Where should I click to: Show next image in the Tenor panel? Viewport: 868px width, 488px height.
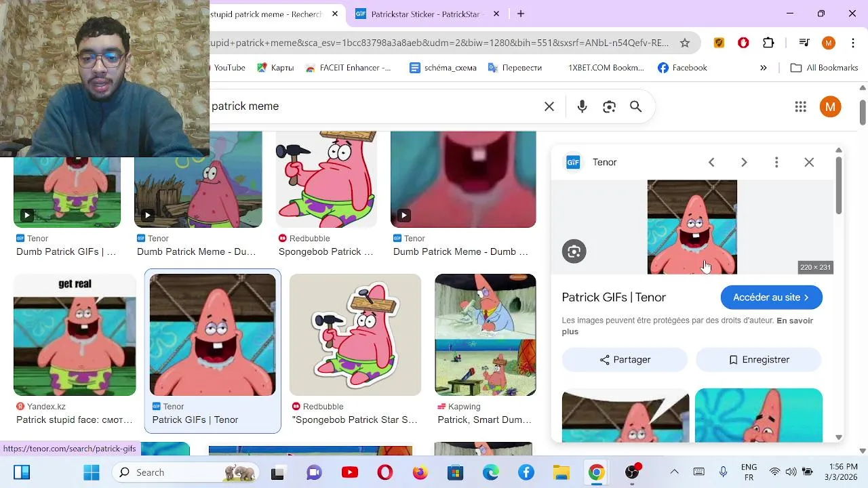744,162
